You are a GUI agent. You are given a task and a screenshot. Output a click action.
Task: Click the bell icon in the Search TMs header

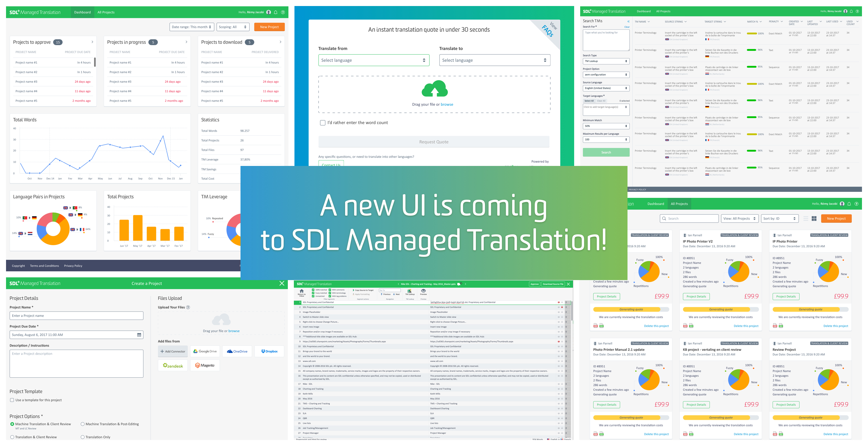[x=851, y=11]
